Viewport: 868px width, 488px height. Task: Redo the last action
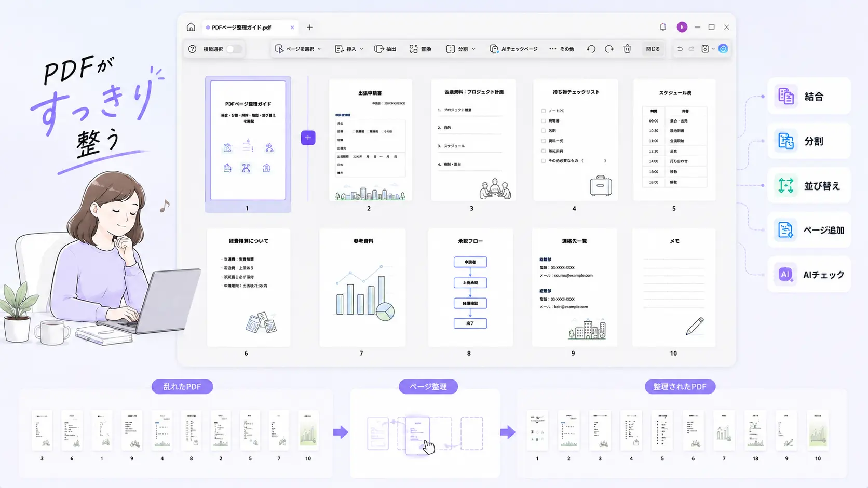coord(691,49)
